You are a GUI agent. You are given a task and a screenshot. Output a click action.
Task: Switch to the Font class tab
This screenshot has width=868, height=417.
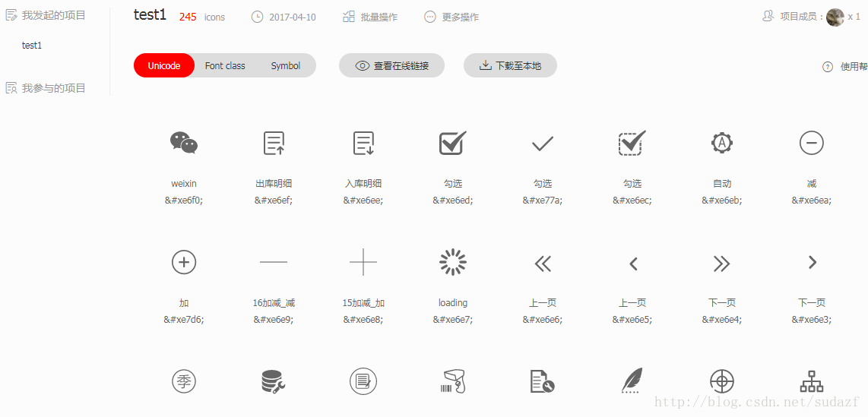click(225, 66)
